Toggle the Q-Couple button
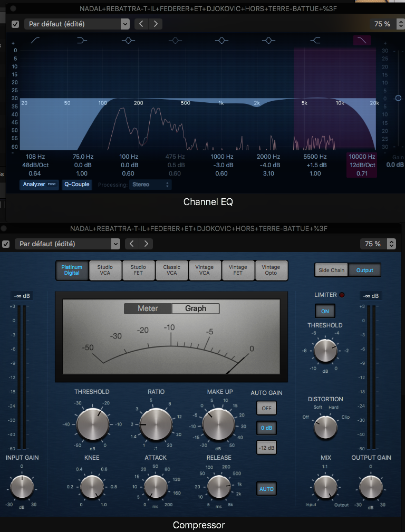Viewport: 405px width, 532px height. click(76, 185)
